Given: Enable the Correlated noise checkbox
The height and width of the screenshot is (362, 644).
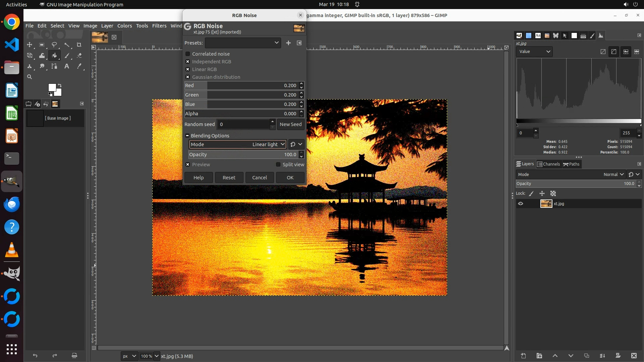Looking at the screenshot, I should 188,54.
